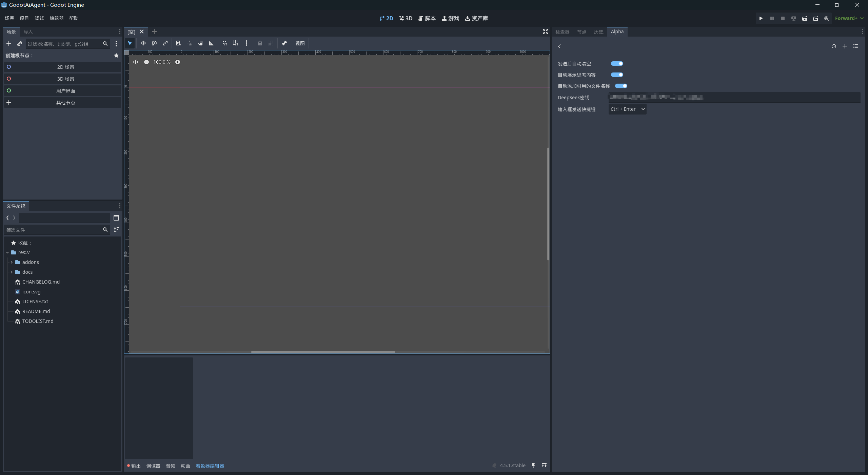Open the Forward+ renderer dropdown

coord(849,18)
